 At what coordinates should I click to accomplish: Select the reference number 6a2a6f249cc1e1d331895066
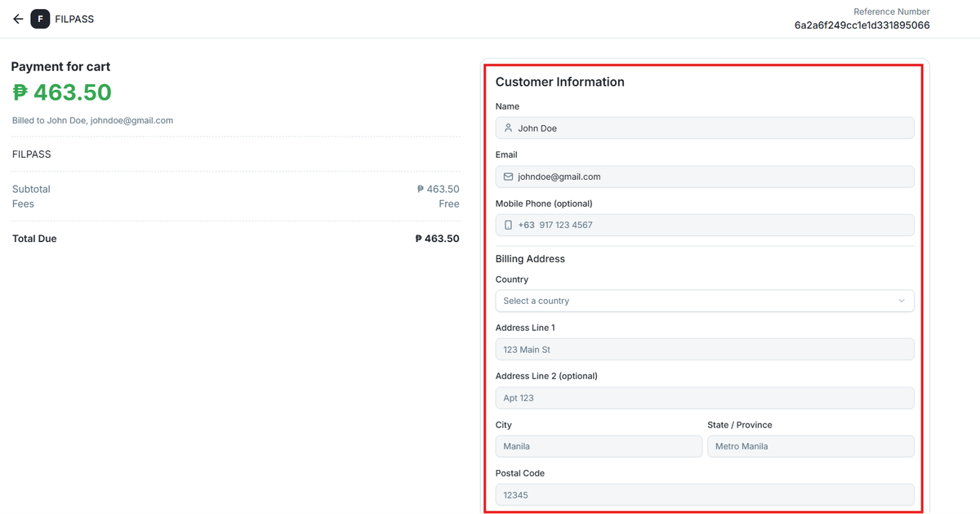coord(862,25)
